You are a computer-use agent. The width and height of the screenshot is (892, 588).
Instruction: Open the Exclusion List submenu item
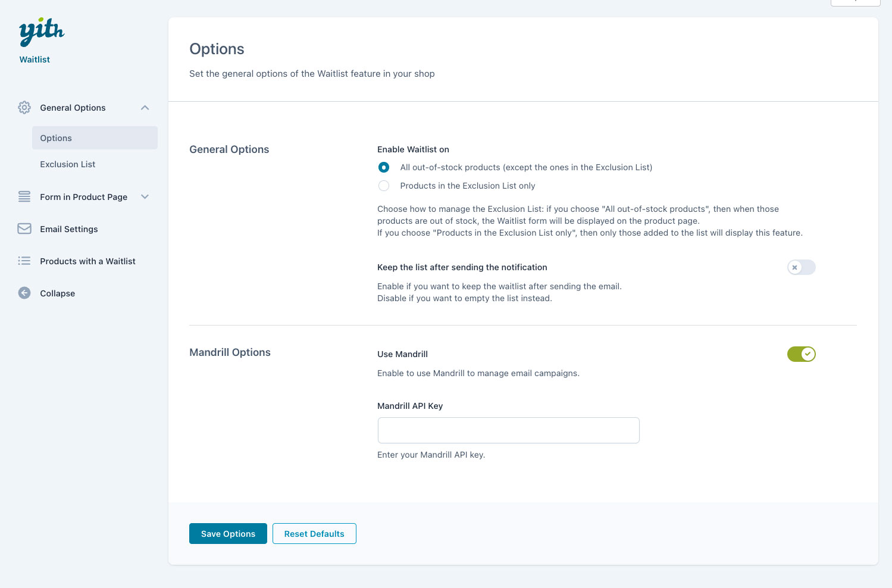coord(68,164)
